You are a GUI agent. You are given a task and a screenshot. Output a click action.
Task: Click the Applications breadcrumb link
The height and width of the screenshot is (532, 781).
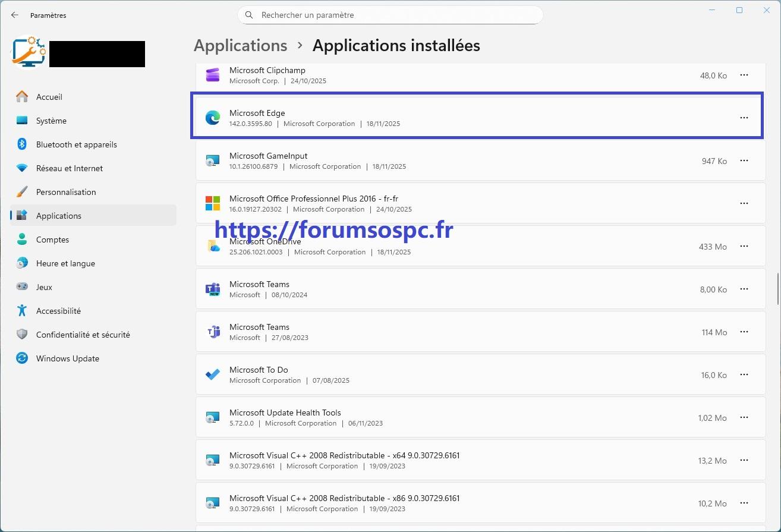[x=240, y=45]
